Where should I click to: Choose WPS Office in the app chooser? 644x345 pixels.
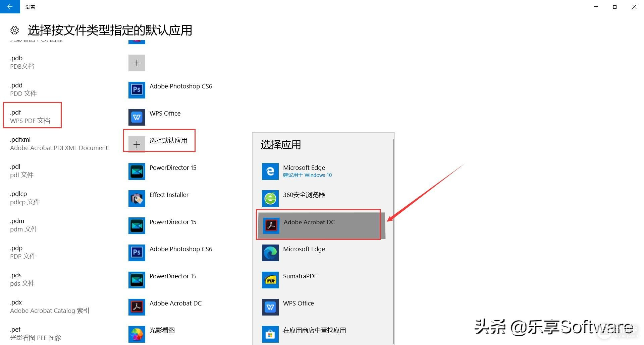pos(322,307)
